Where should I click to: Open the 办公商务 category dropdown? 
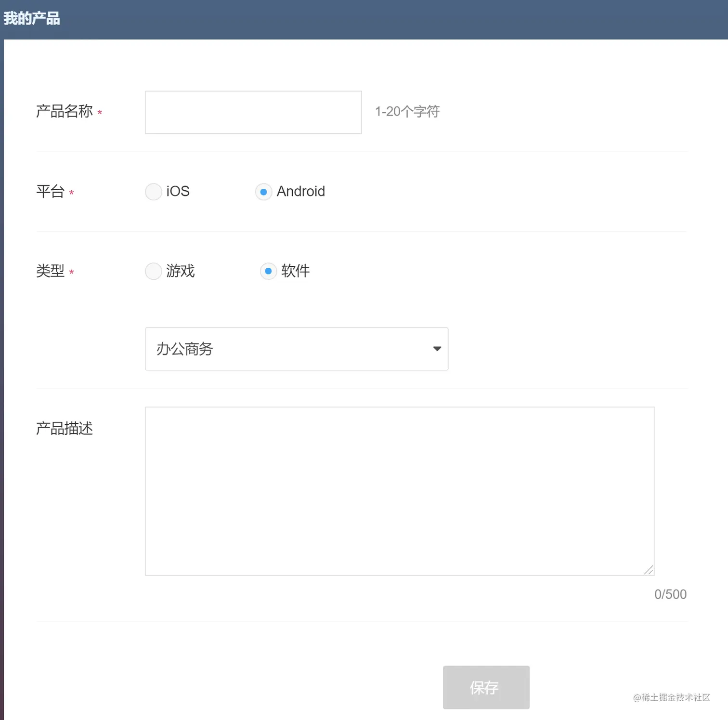[296, 349]
